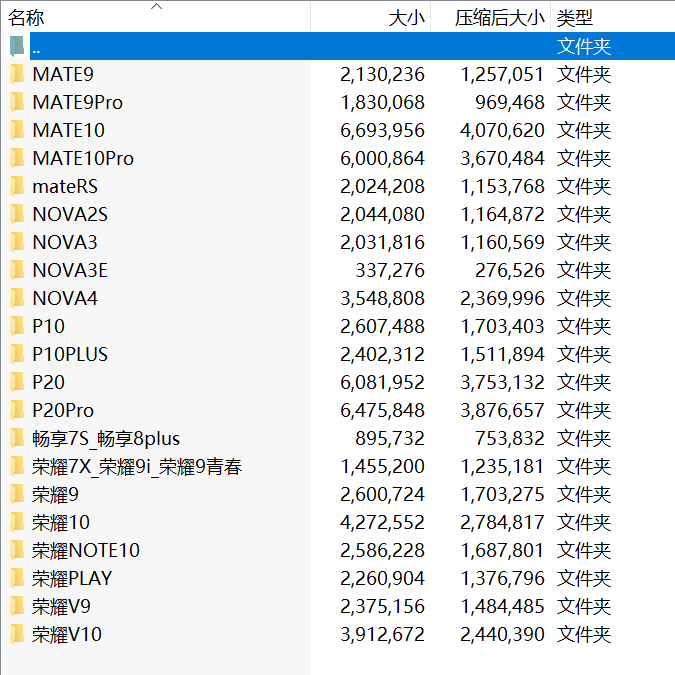The image size is (675, 675).
Task: Click 文件夹 type in the '..' row
Action: pyautogui.click(x=584, y=46)
